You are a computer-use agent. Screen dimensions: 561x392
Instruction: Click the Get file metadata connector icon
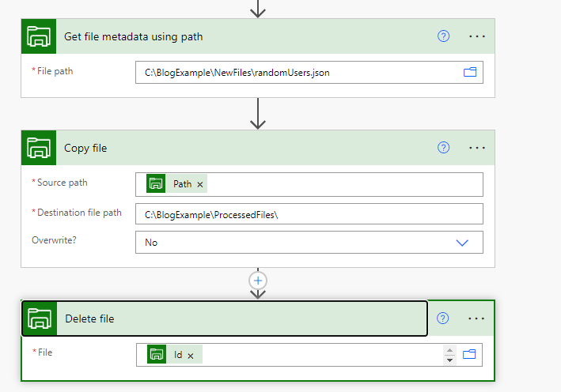pos(38,36)
